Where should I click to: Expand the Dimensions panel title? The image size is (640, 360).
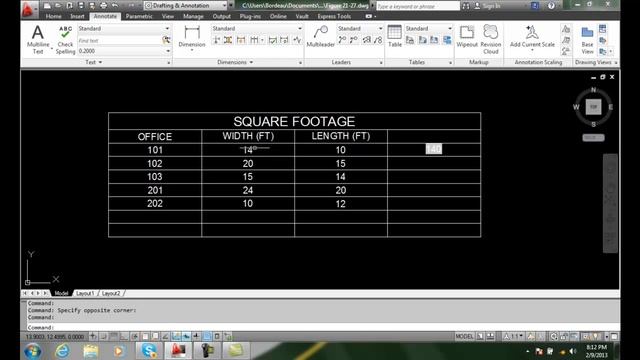pos(235,62)
